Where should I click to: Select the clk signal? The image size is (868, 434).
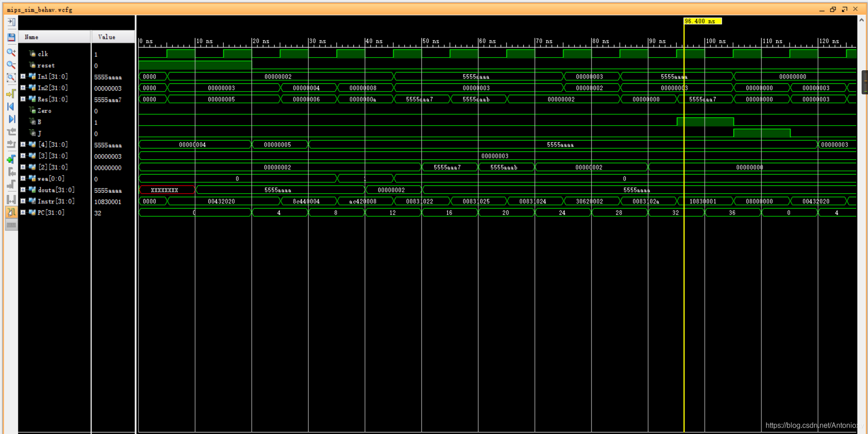pyautogui.click(x=43, y=54)
